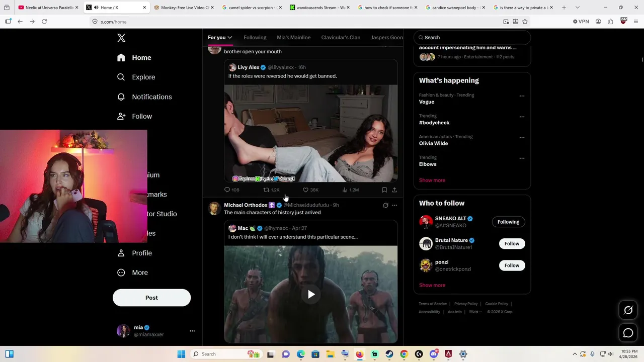The image size is (644, 362).
Task: Click Show more under Who to follow
Action: 432,285
